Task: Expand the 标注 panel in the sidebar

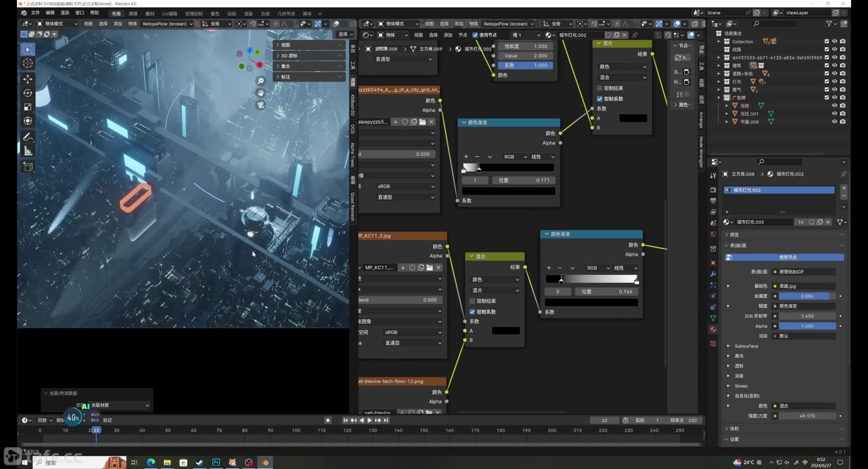Action: 309,77
